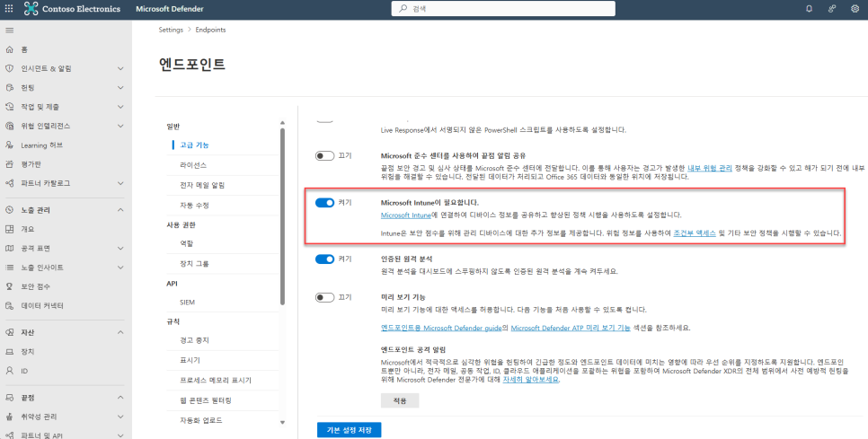Collapse 자산 section chevron

point(120,332)
